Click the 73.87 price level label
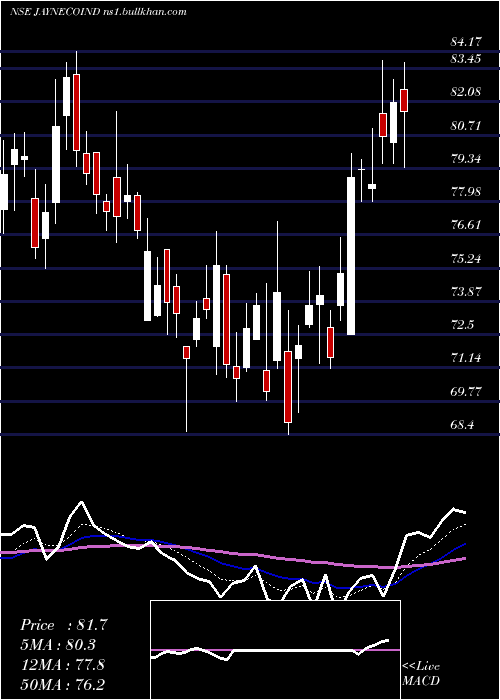The width and height of the screenshot is (500, 700). pyautogui.click(x=466, y=292)
